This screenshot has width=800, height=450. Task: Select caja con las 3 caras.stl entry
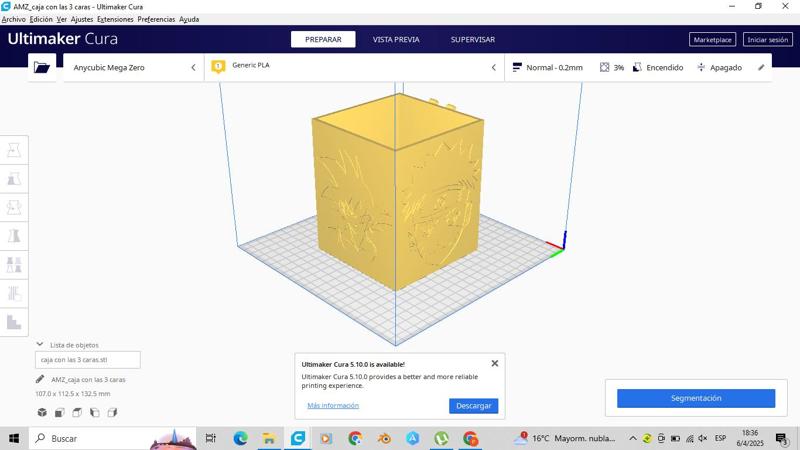click(x=88, y=360)
